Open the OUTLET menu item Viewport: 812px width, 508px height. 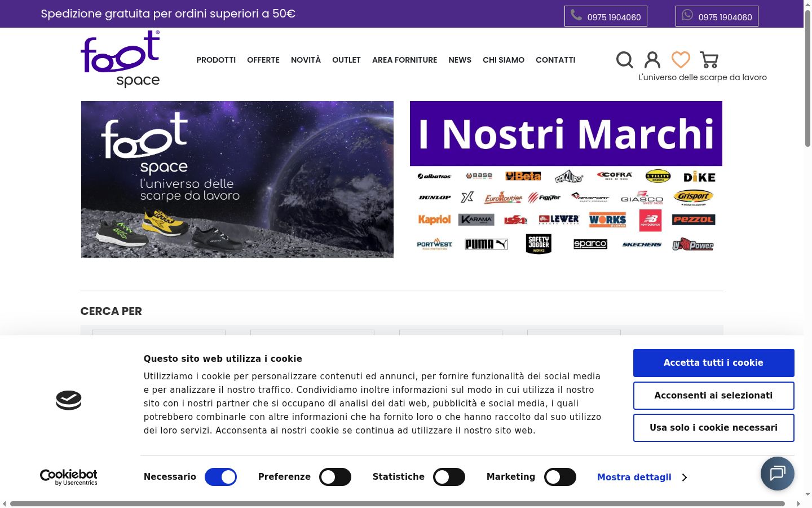pos(346,60)
